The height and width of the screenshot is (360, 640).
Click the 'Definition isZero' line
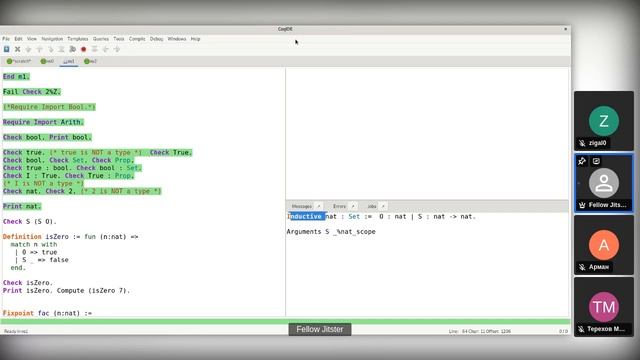point(71,237)
